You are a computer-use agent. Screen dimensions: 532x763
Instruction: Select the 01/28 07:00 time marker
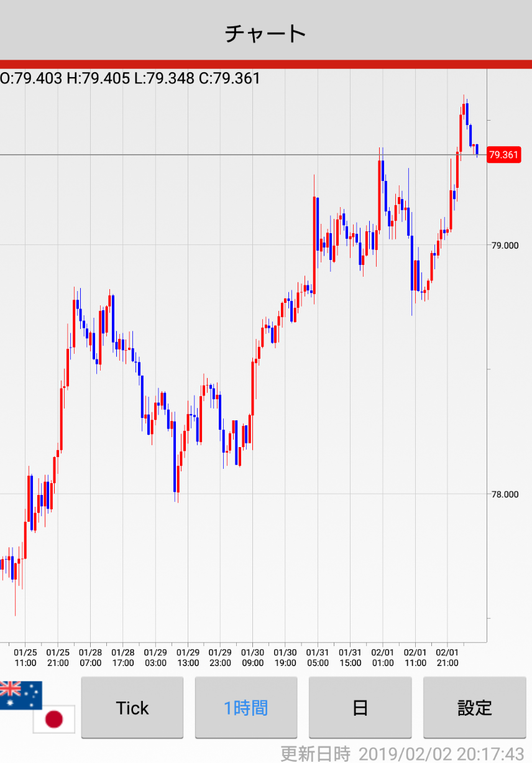[x=90, y=657]
